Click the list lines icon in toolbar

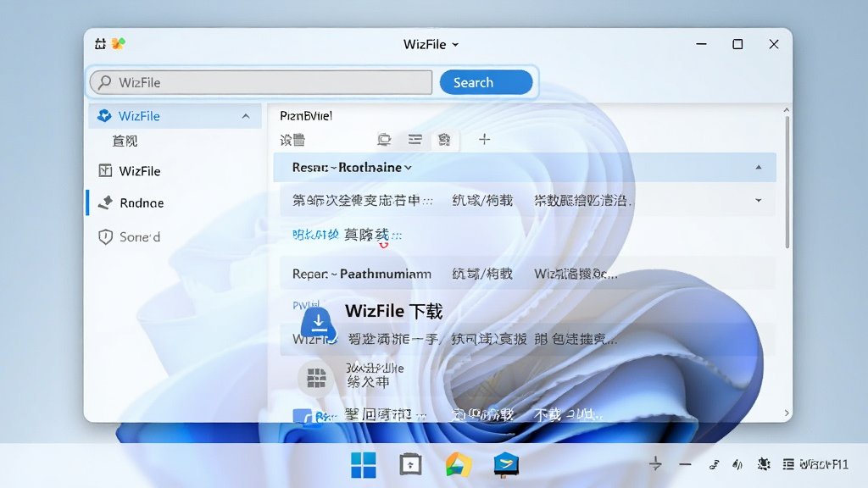415,139
